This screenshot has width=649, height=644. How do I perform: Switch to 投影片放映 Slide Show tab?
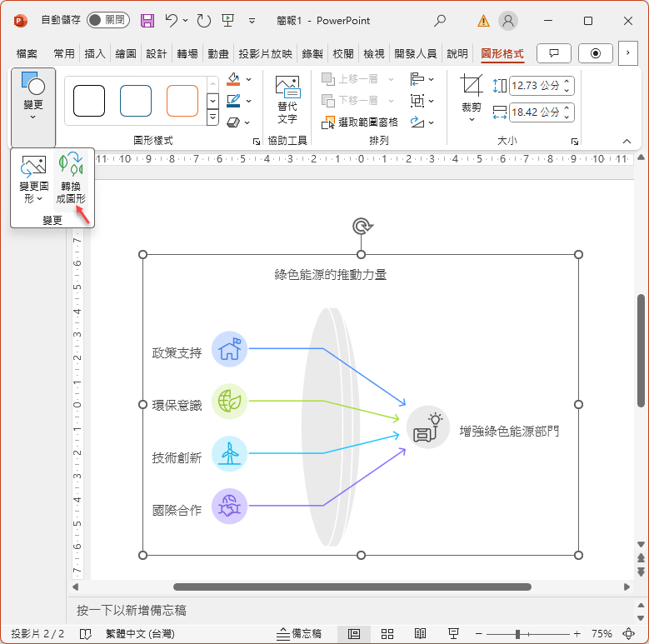click(265, 54)
